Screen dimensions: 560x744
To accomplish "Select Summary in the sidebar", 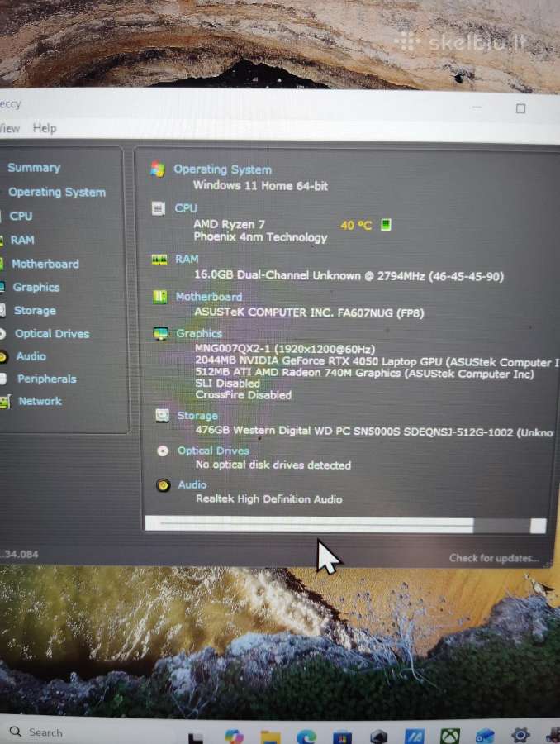I will pyautogui.click(x=34, y=168).
